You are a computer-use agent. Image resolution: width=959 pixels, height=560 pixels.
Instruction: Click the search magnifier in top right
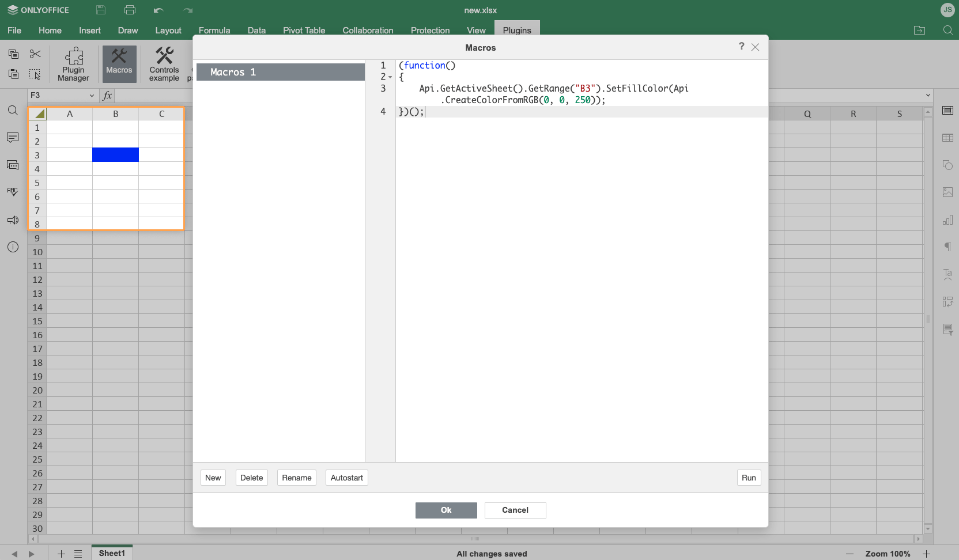(x=947, y=30)
